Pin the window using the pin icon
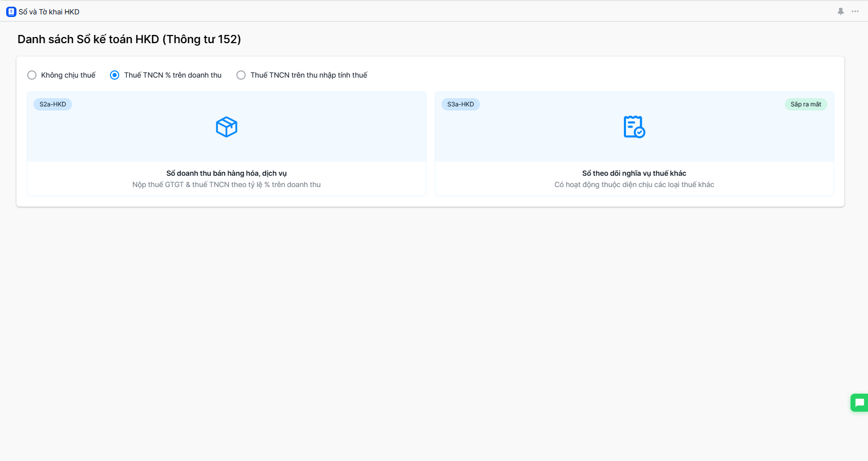This screenshot has height=461, width=868. [841, 11]
